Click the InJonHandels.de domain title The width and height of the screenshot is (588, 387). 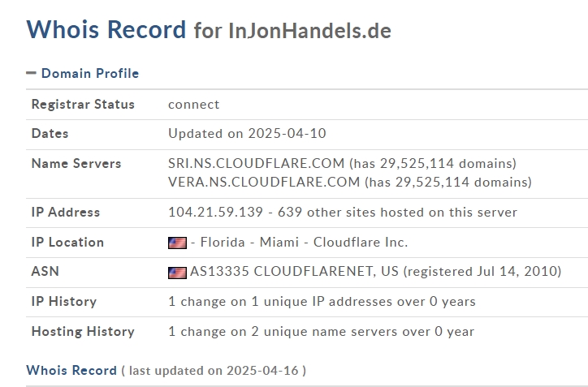click(309, 31)
